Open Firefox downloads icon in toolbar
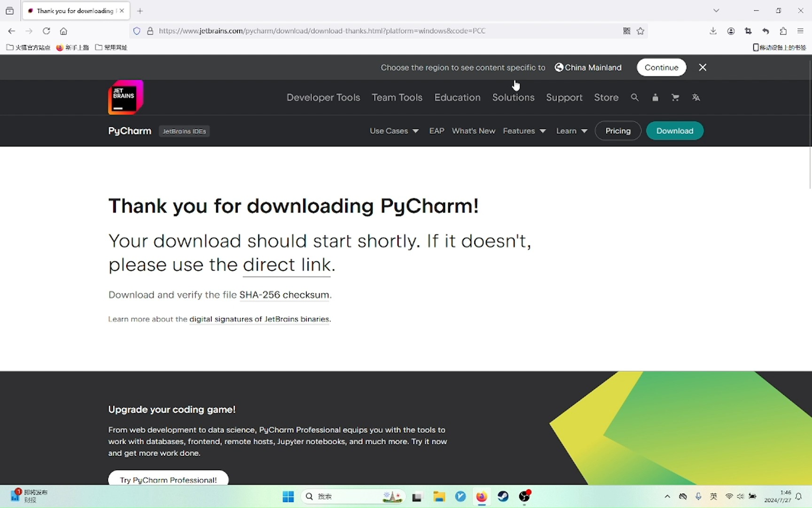 713,31
